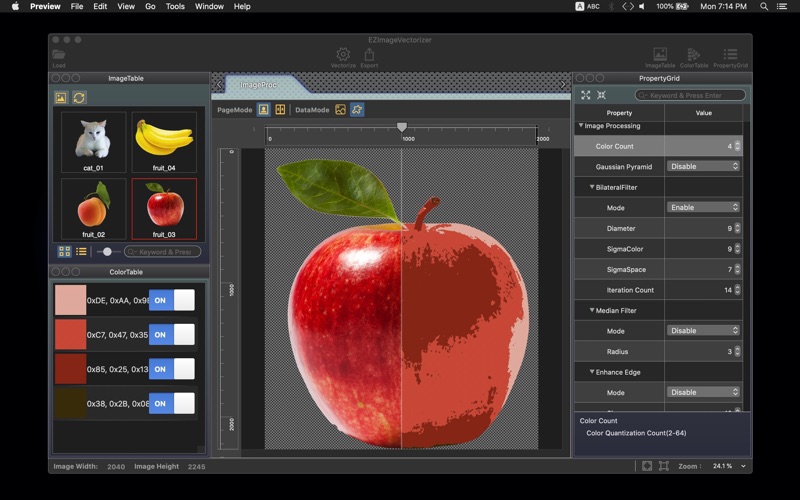Screen dimensions: 800x500
Task: Open the BilateralFilter Mode dropdown
Action: coord(703,207)
